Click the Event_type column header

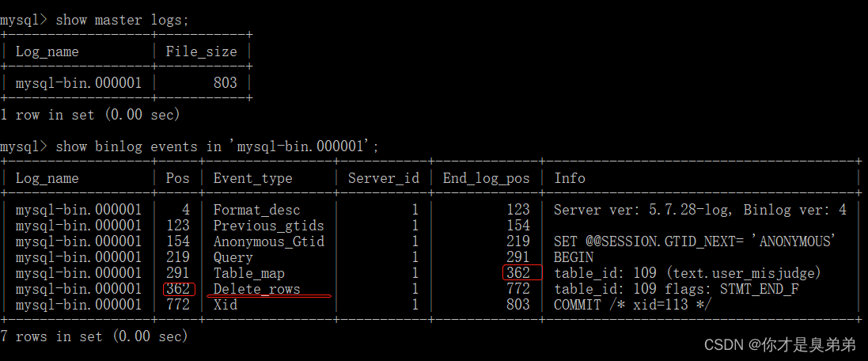point(253,178)
